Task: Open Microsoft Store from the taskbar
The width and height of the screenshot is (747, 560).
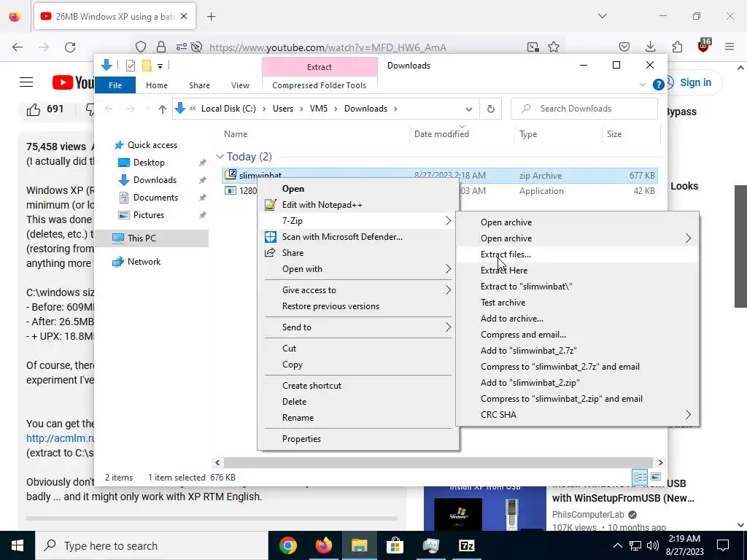Action: (395, 545)
